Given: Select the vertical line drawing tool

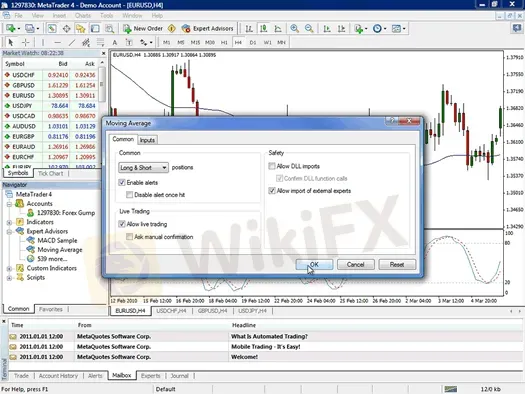Looking at the screenshot, I should click(43, 42).
